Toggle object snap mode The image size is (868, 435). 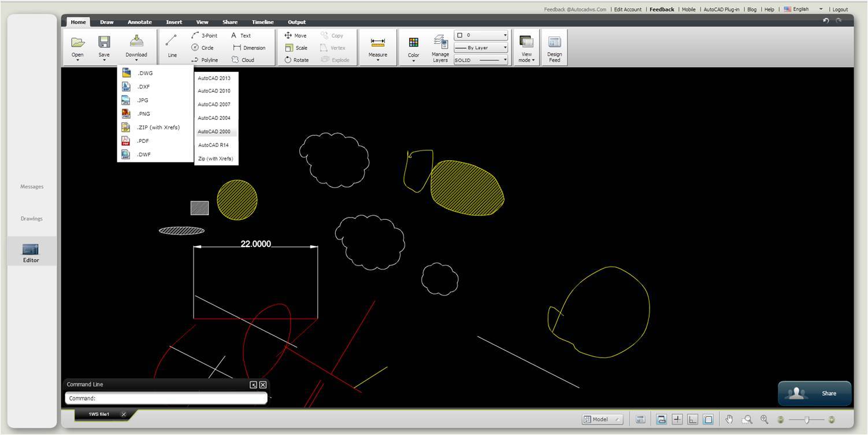707,419
